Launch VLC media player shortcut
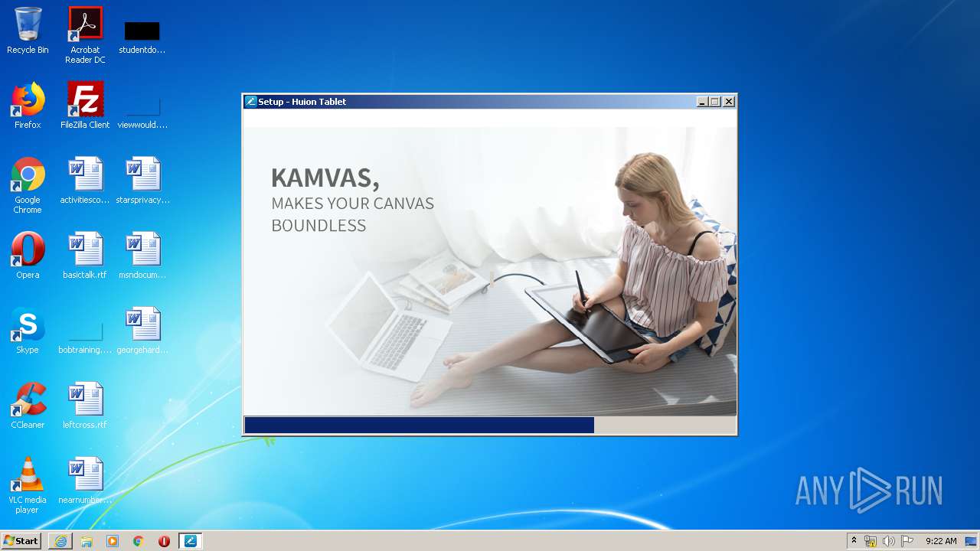The image size is (980, 551). pyautogui.click(x=28, y=485)
